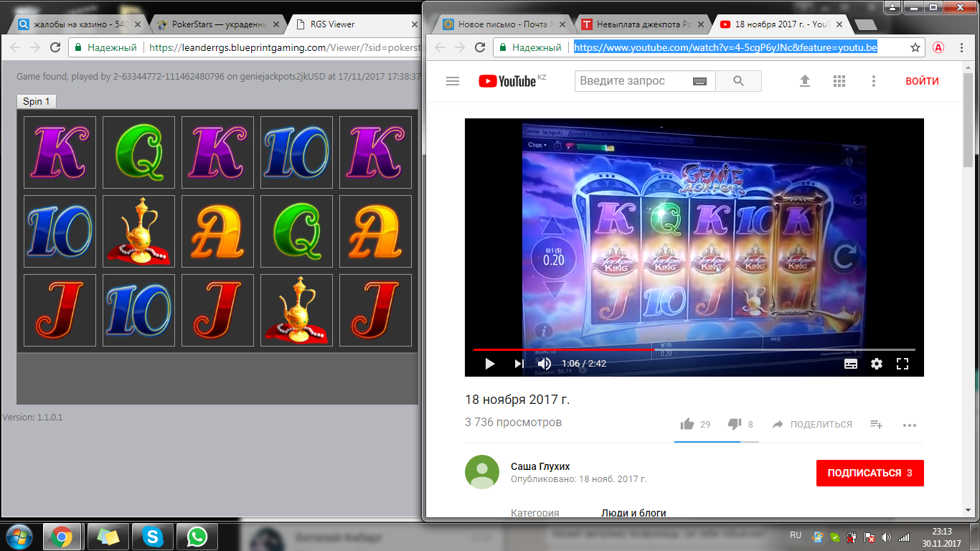Viewport: 980px width, 551px height.
Task: Open the YouTube apps grid
Action: pos(839,81)
